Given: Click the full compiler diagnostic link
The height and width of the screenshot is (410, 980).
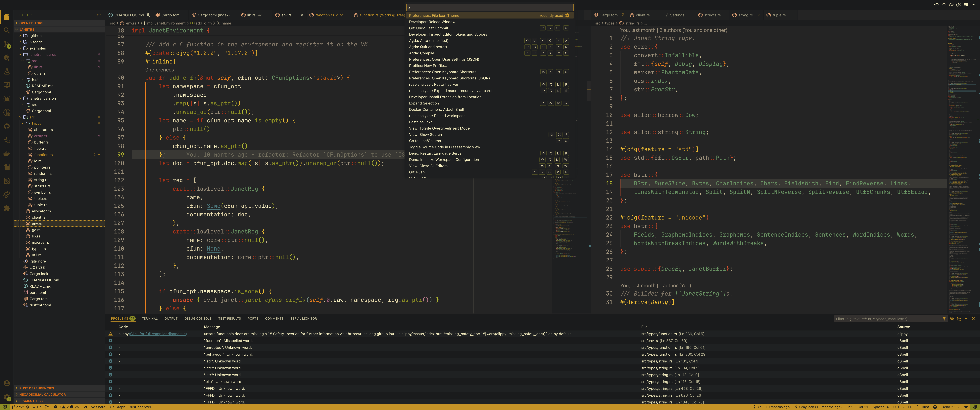Looking at the screenshot, I should pyautogui.click(x=158, y=334).
